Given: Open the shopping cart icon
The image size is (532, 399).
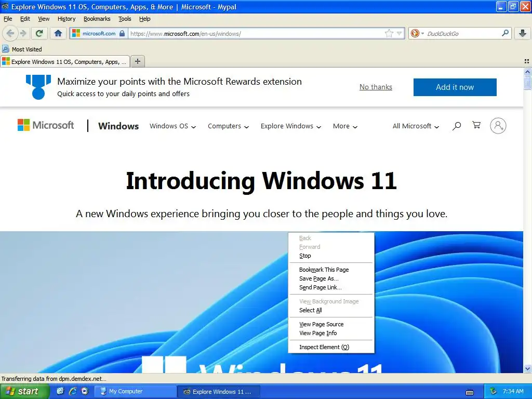Looking at the screenshot, I should [476, 125].
